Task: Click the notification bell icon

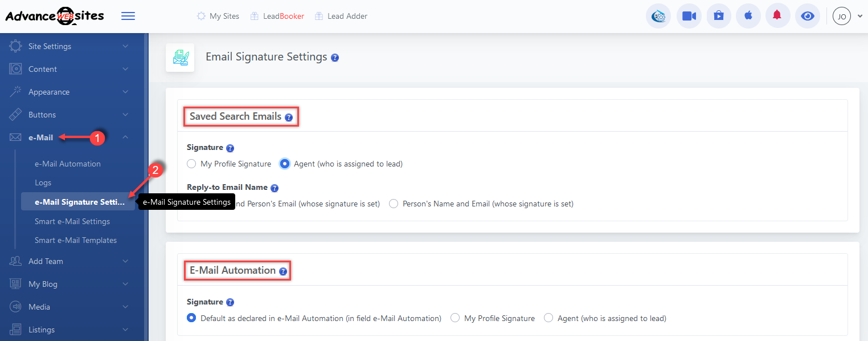Action: (x=777, y=16)
